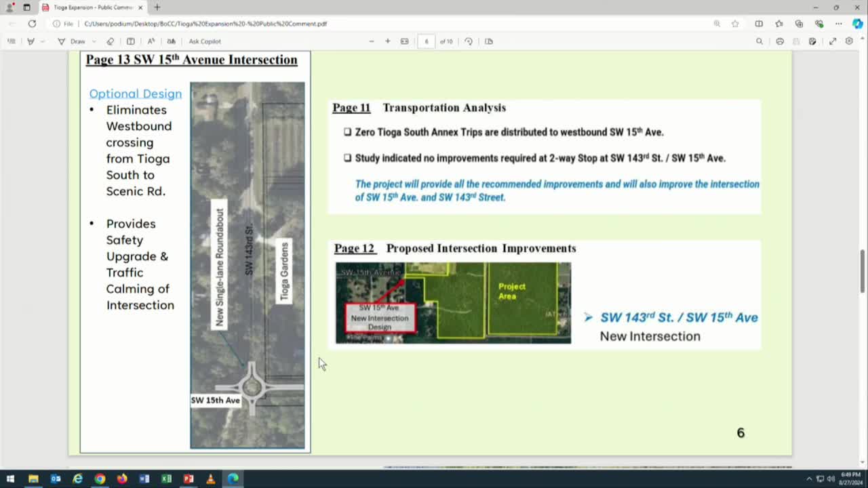Click the Ask Copilot button
868x488 pixels.
205,41
